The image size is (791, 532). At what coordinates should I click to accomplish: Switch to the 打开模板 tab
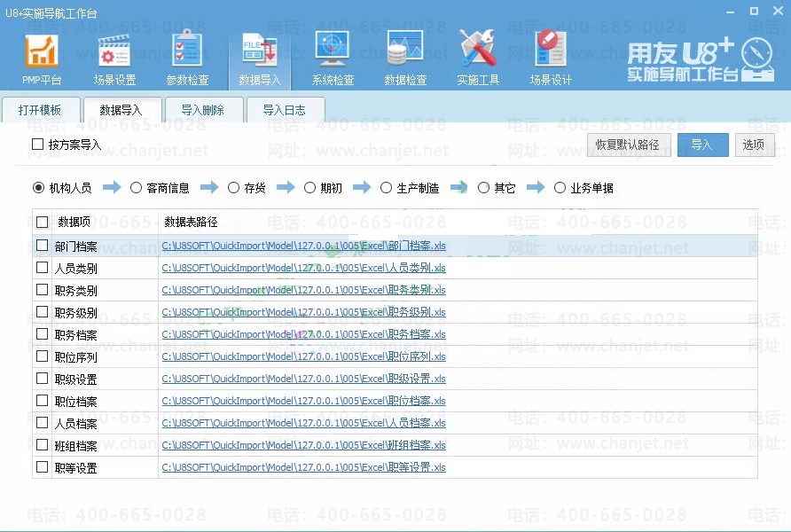(41, 110)
